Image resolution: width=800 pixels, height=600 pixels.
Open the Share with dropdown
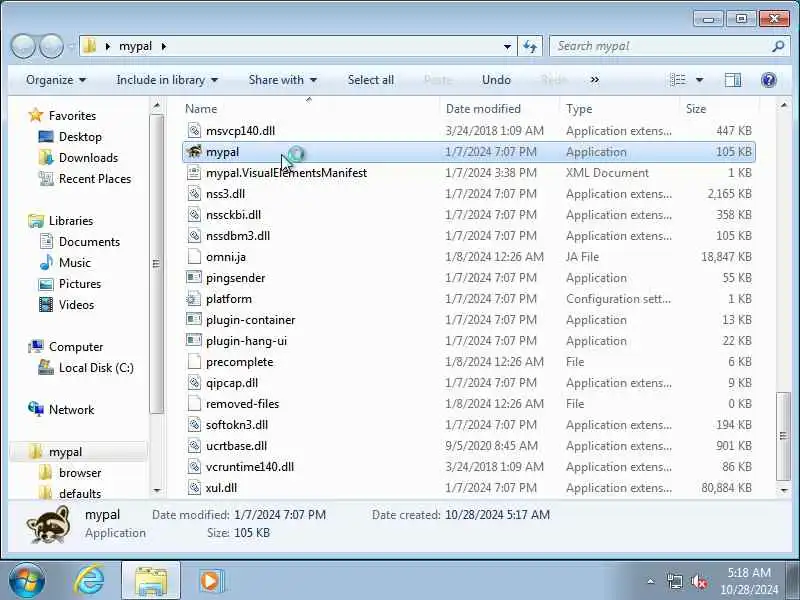click(x=283, y=80)
